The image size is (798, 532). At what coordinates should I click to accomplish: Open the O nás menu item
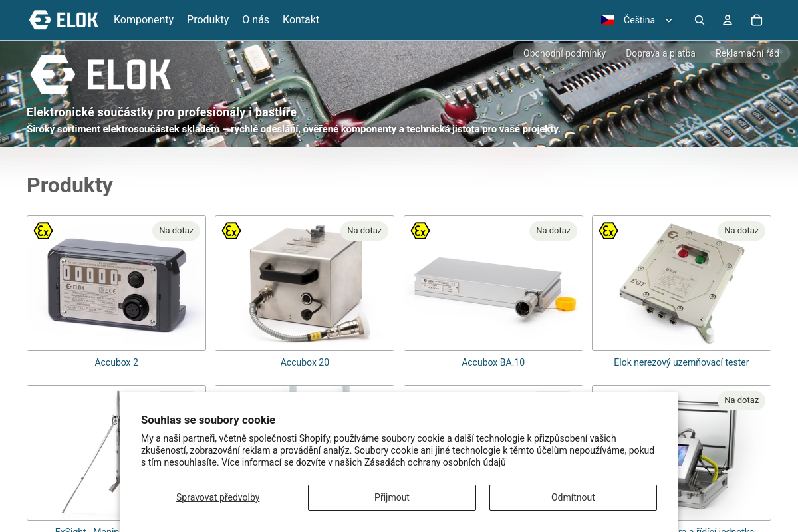pos(255,20)
